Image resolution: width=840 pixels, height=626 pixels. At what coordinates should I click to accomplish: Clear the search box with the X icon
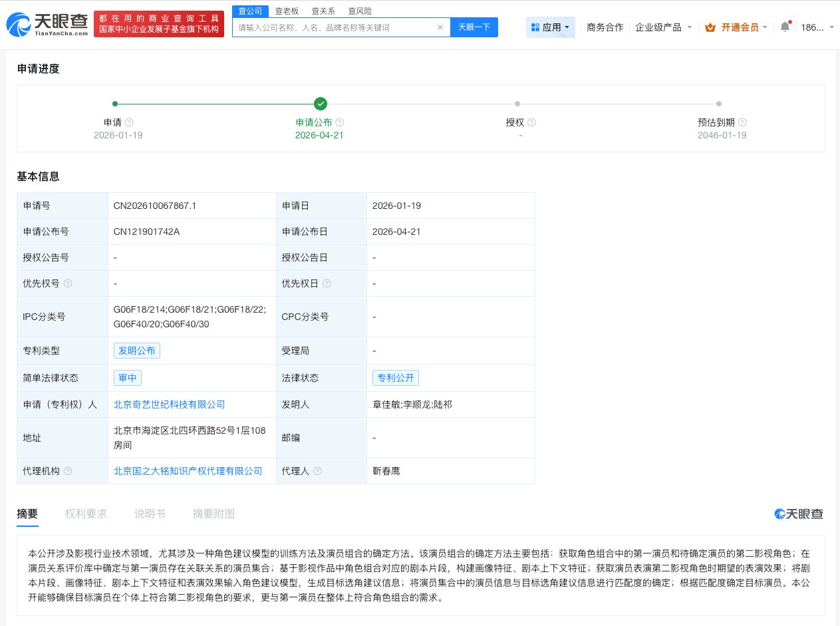(x=440, y=27)
